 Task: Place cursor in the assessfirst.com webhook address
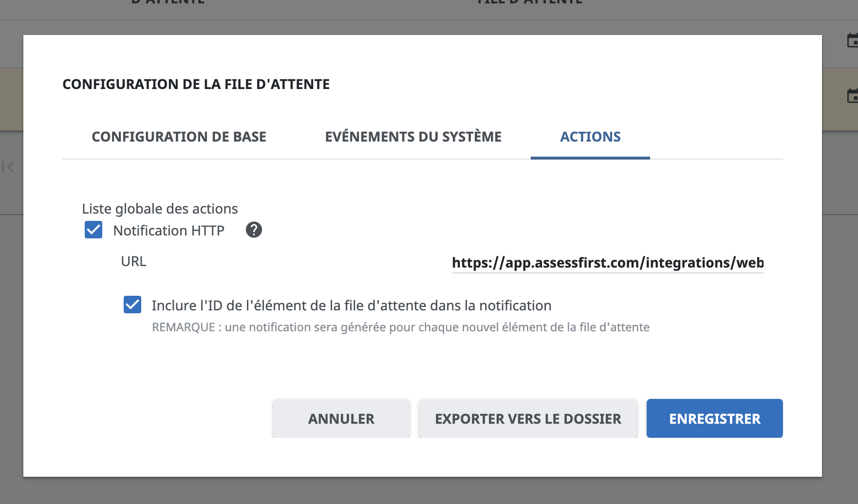click(607, 263)
